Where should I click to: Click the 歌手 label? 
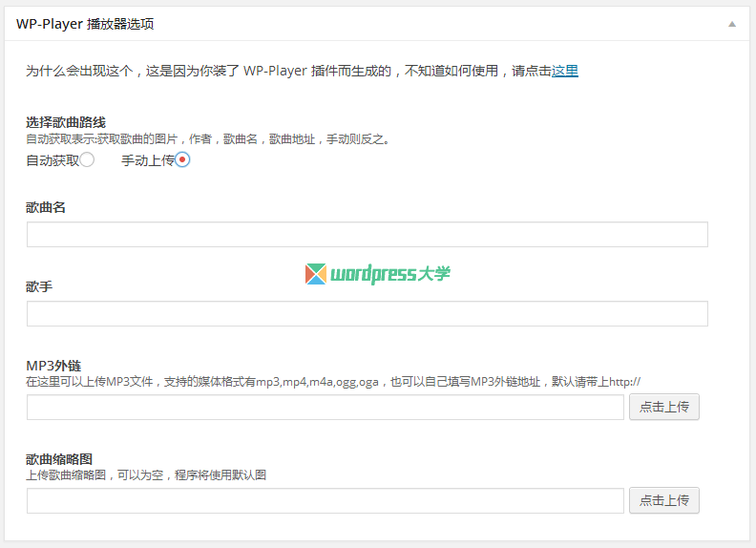tap(38, 286)
